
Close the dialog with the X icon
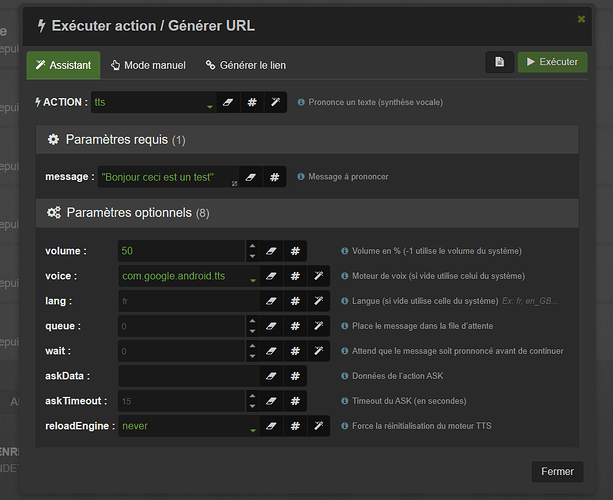coord(581,19)
